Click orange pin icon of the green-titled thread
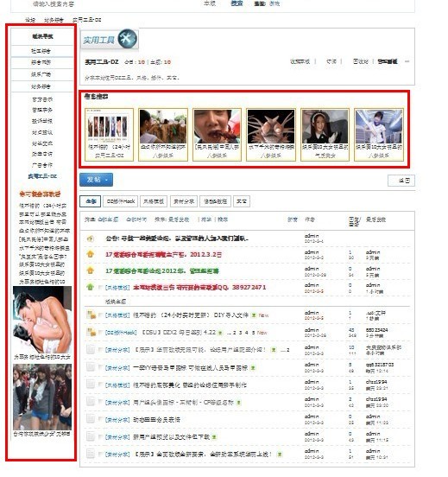 point(90,270)
